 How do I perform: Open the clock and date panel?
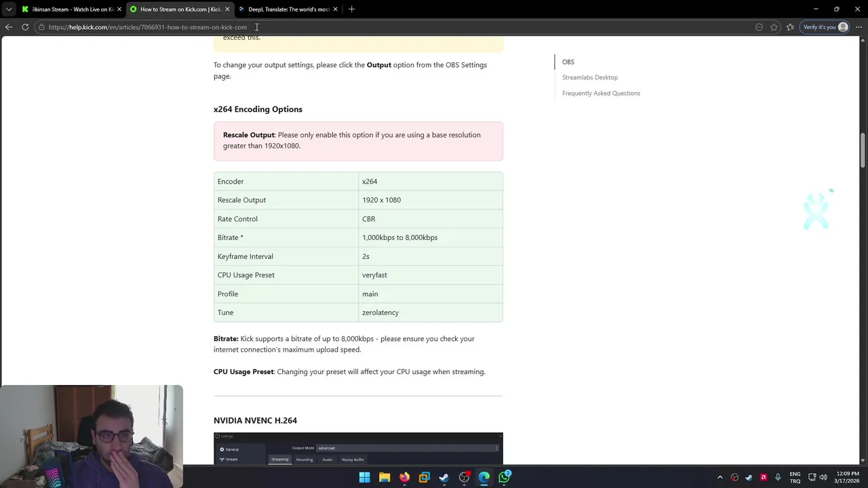pos(848,477)
